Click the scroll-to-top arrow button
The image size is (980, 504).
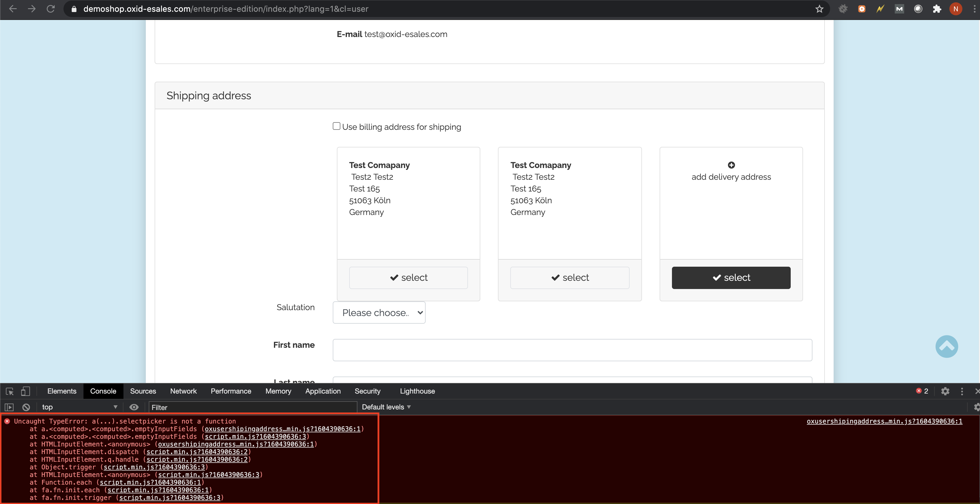coord(946,346)
